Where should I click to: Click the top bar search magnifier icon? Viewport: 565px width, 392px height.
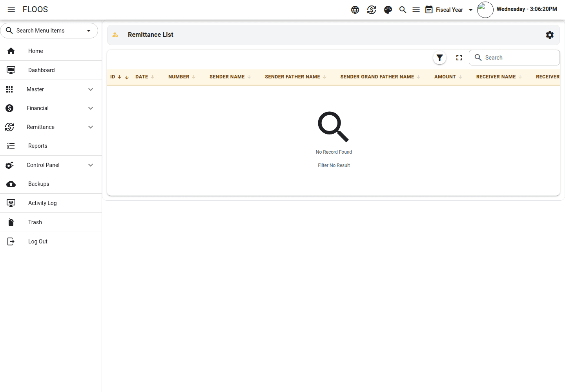[x=403, y=10]
